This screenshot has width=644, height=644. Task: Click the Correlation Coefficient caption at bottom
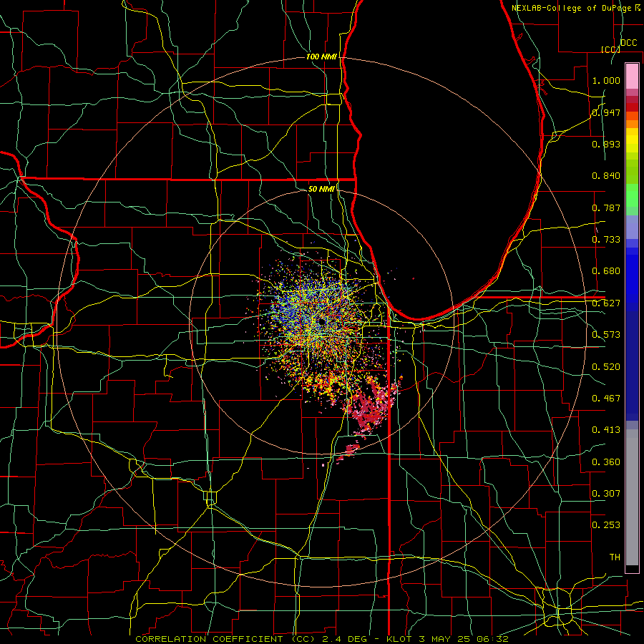pyautogui.click(x=322, y=639)
